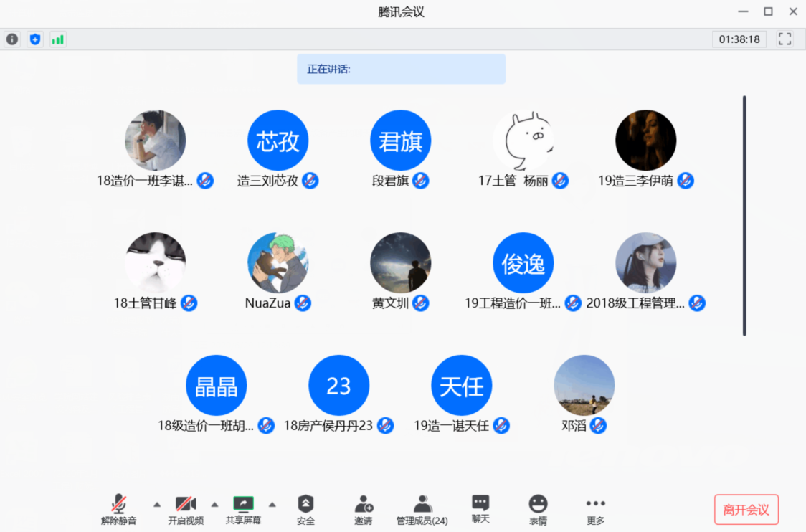Enter full screen mode
Screen dimensions: 806x532
(784, 39)
